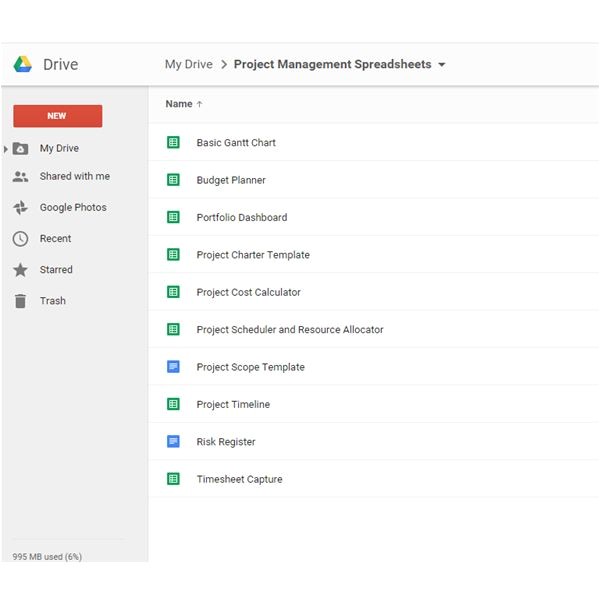Click the Shared with me people icon
The width and height of the screenshot is (600, 600).
[20, 177]
